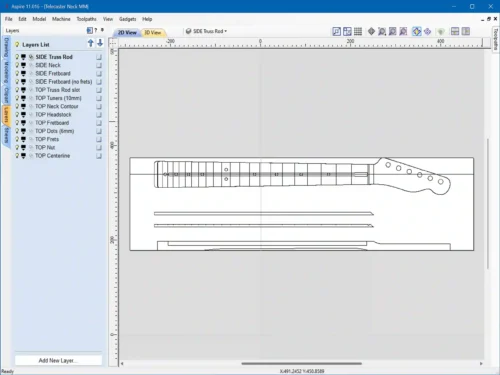500x375 pixels.
Task: Click the green gem material icon
Action: [x=441, y=32]
